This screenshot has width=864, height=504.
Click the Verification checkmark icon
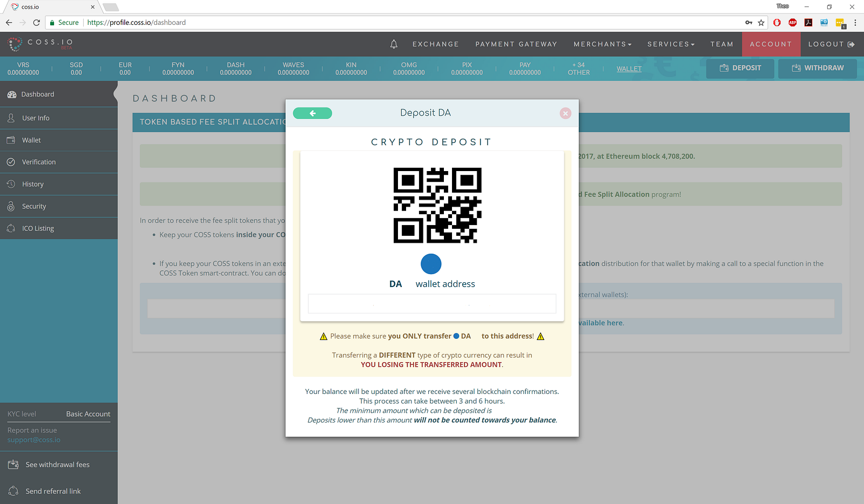point(11,162)
